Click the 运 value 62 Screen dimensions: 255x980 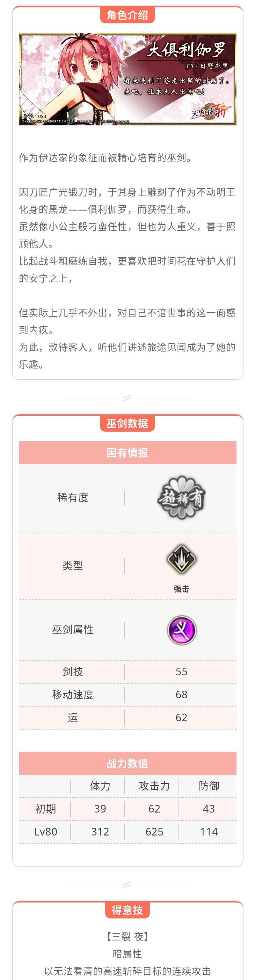point(181,717)
